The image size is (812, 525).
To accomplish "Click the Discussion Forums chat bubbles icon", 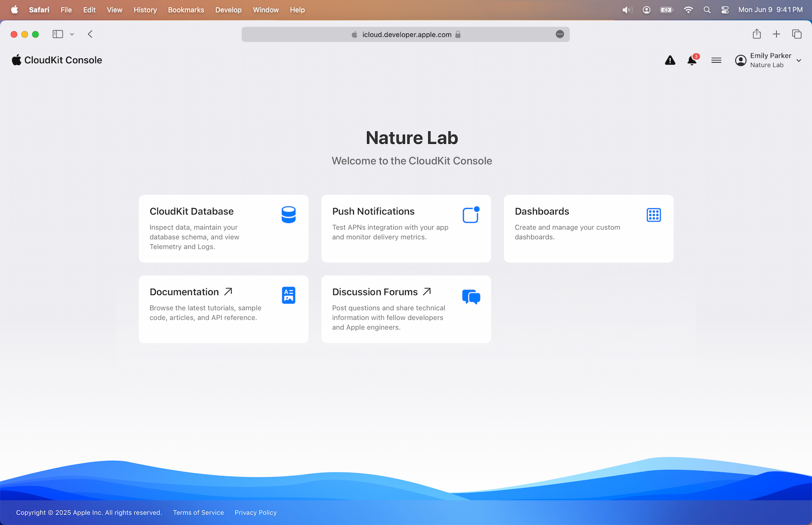I will coord(471,297).
